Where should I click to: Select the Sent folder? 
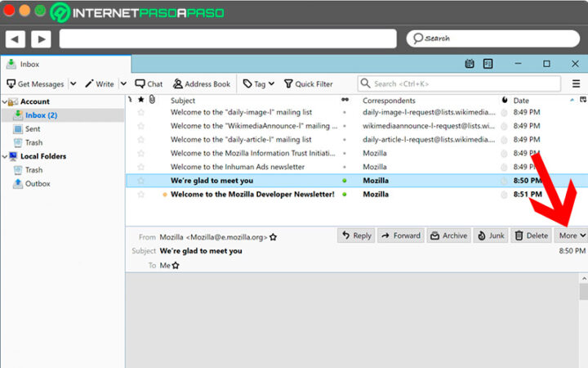coord(33,129)
